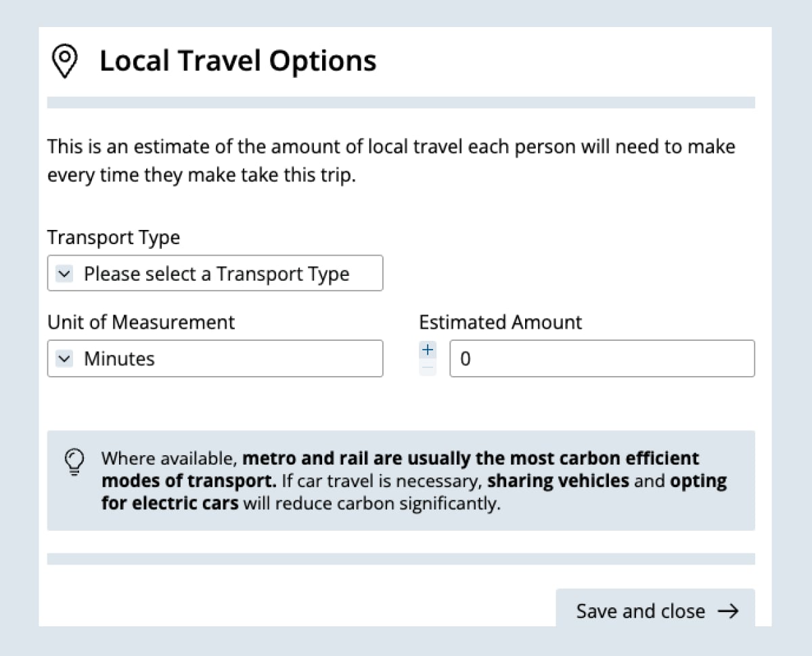Click the "Transport Type" field label

click(114, 238)
